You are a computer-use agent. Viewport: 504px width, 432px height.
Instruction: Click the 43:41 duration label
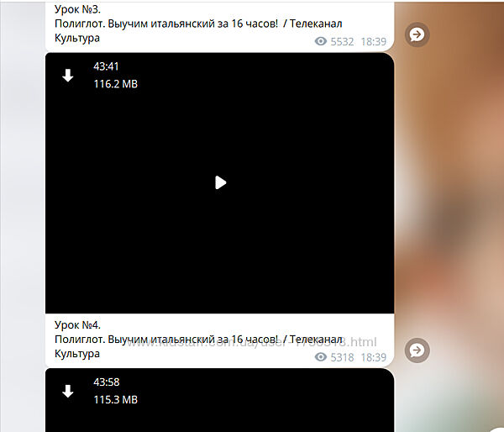pyautogui.click(x=106, y=66)
